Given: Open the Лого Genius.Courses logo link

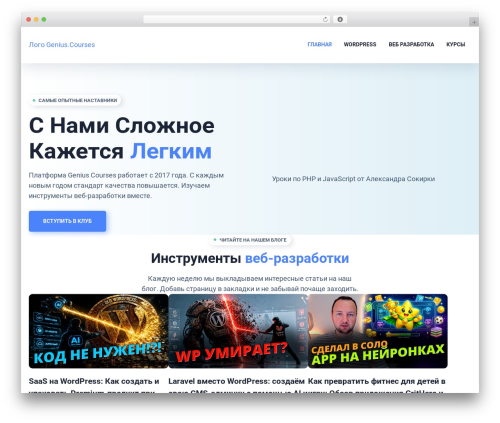Looking at the screenshot, I should [62, 45].
